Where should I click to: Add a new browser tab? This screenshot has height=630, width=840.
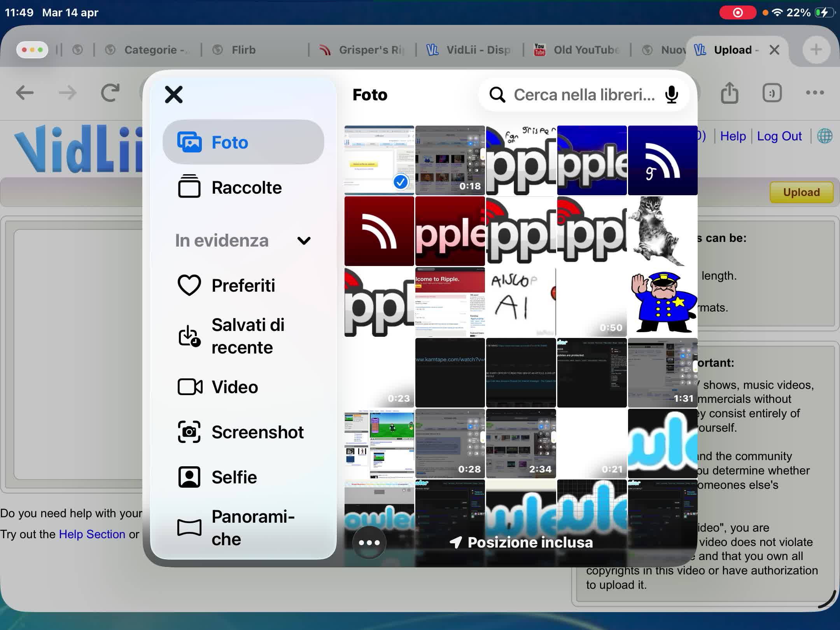click(x=816, y=50)
